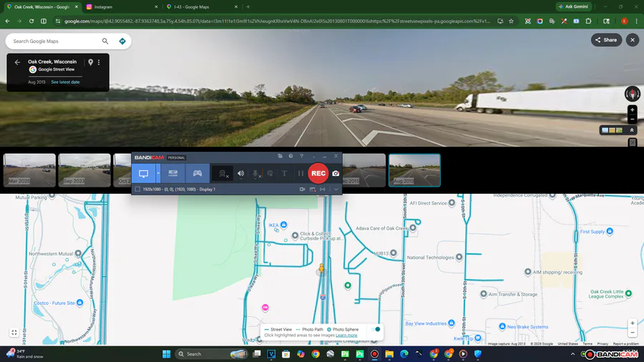Select HDMI device recording mode in Bandicam
This screenshot has height=362, width=644.
173,174
